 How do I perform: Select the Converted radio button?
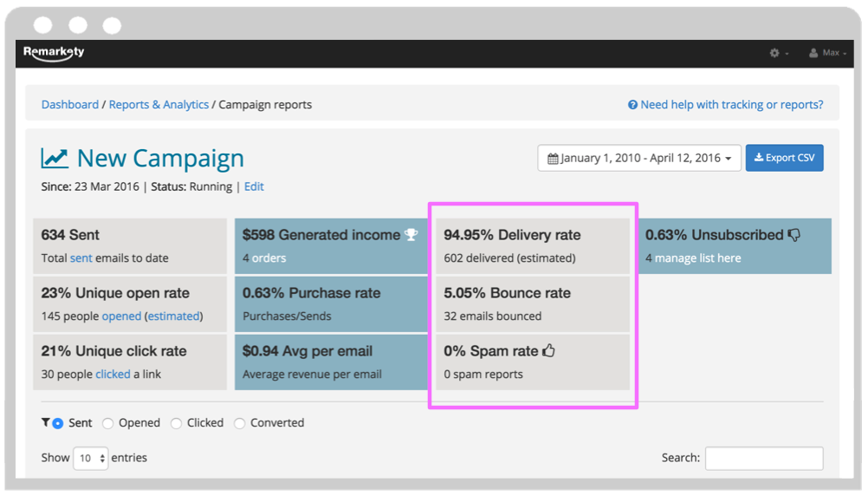(239, 423)
